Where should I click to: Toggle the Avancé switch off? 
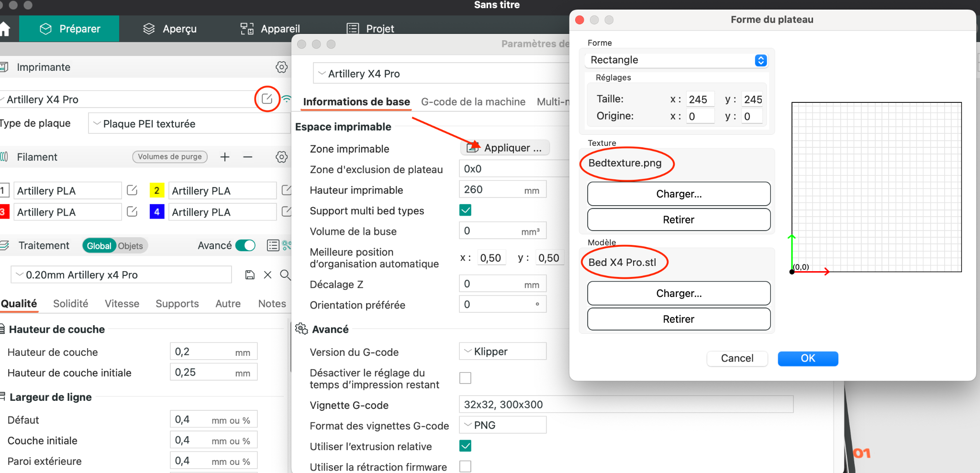[x=246, y=245]
